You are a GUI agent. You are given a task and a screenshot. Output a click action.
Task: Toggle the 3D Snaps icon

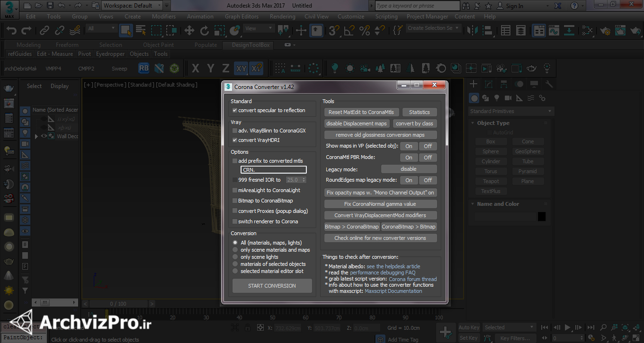334,30
